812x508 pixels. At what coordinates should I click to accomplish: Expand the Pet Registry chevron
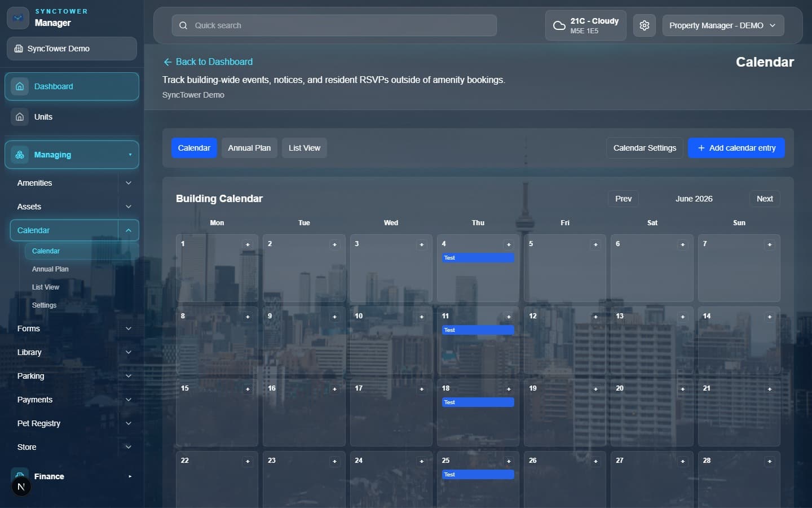tap(129, 423)
